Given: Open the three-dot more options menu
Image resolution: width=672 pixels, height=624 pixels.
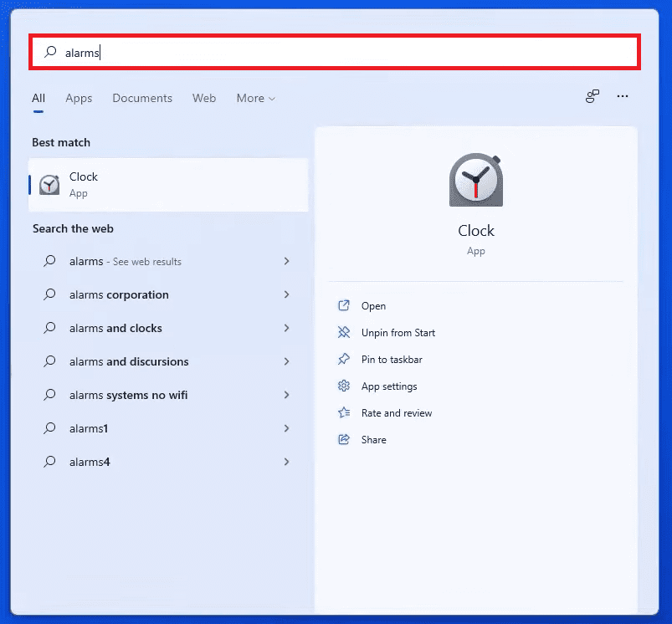Looking at the screenshot, I should 623,97.
